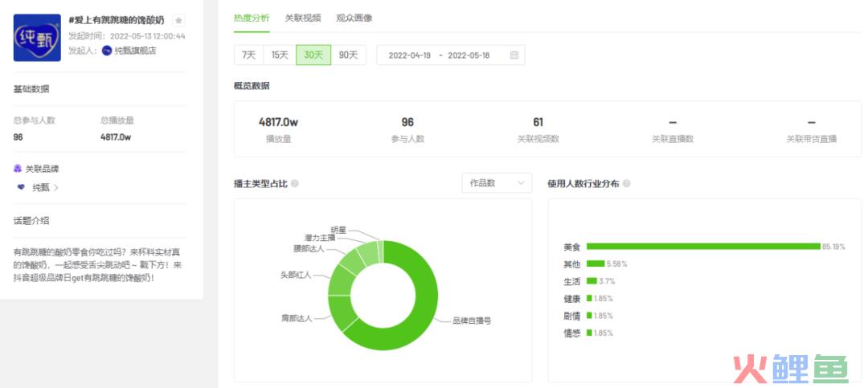
Task: Click the 关联视频数 61 overview figure
Action: 538,122
